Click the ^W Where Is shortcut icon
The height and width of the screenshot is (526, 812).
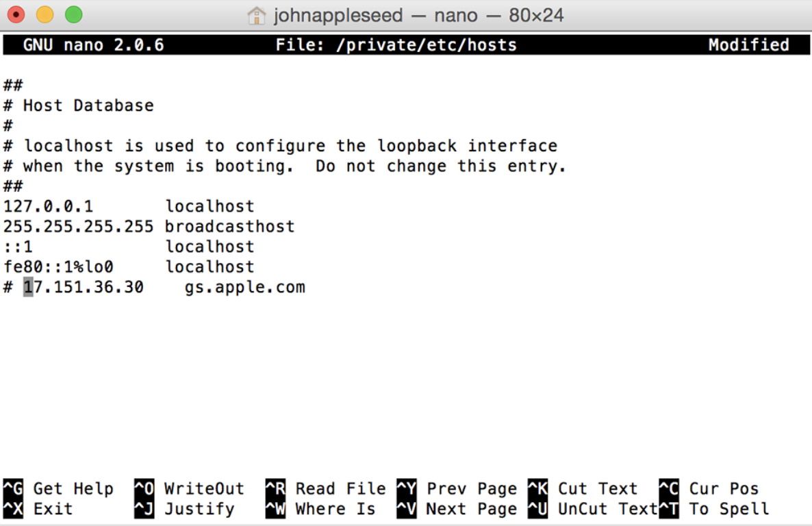click(274, 509)
